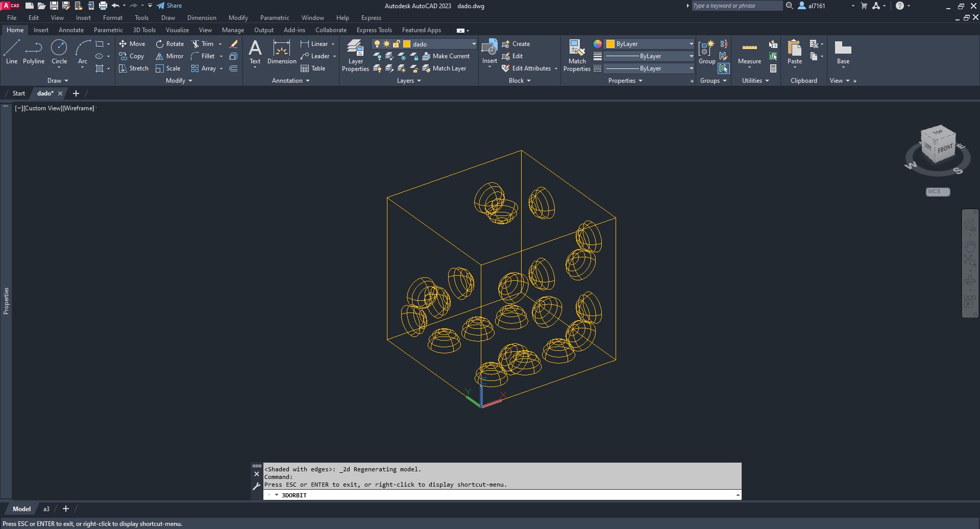
Task: Close the dado drawing tab
Action: (60, 93)
